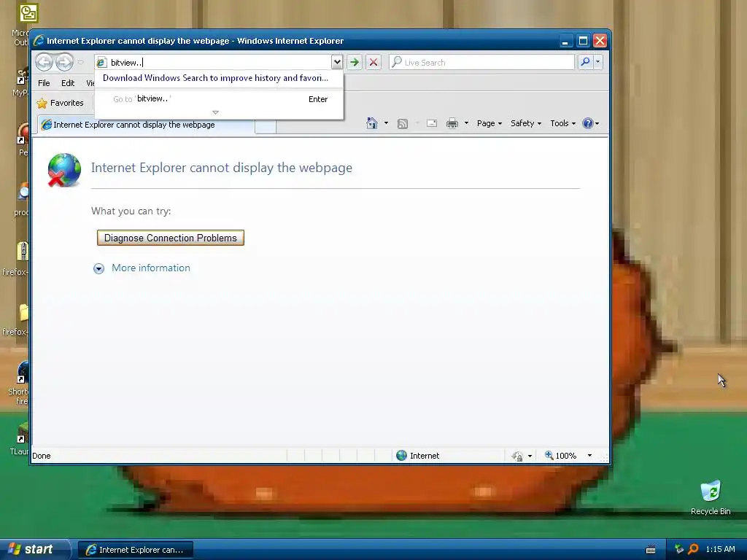
Task: Click the network tray icon
Action: [x=679, y=550]
